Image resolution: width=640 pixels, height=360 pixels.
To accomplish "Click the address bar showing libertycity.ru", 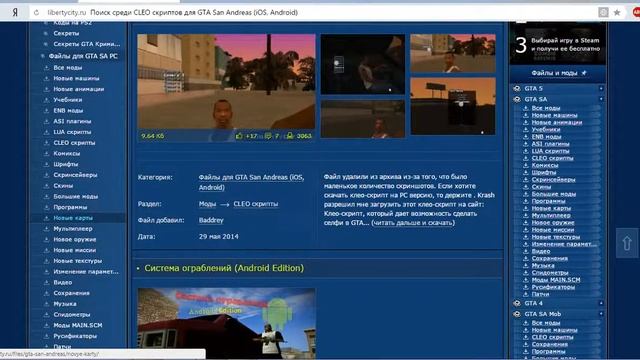I will pos(318,13).
